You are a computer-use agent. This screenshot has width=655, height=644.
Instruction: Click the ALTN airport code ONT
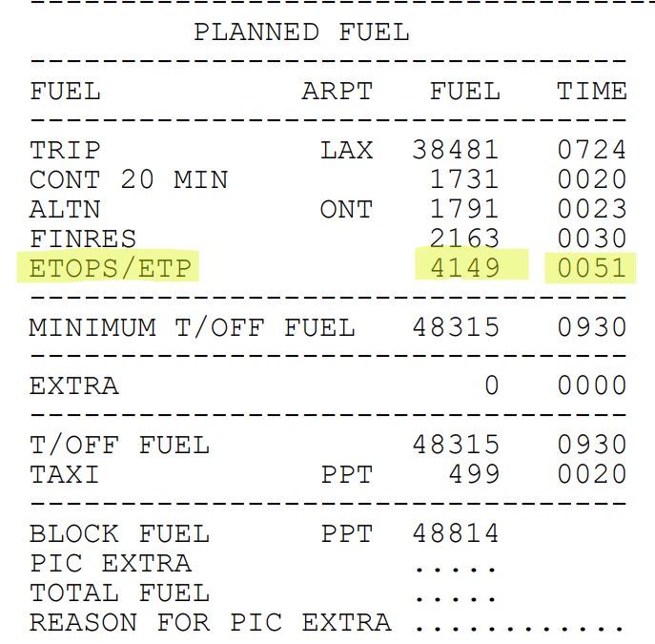[x=346, y=209]
